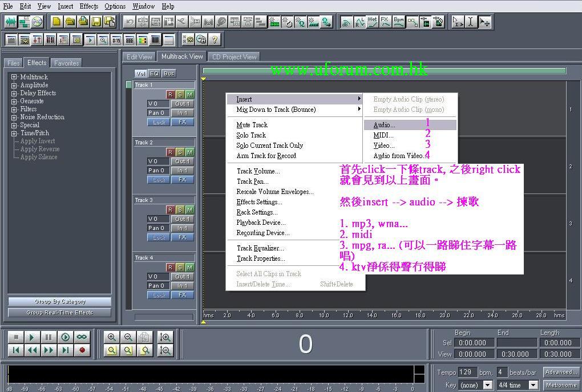Image resolution: width=582 pixels, height=392 pixels.
Task: Expand the Amplitude effects category
Action: pyautogui.click(x=14, y=85)
